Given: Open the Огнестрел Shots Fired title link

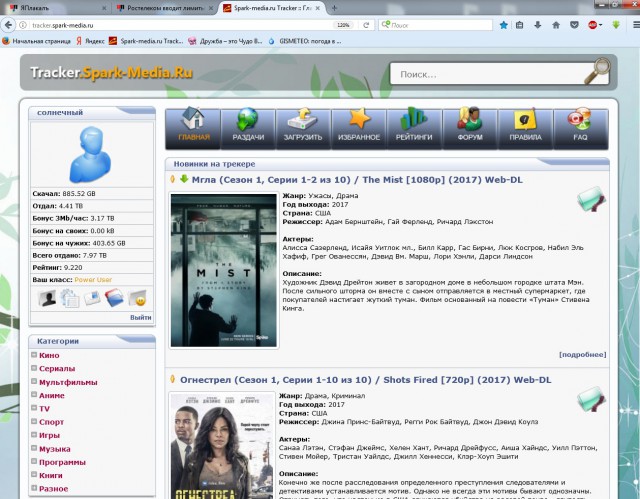Looking at the screenshot, I should (366, 379).
